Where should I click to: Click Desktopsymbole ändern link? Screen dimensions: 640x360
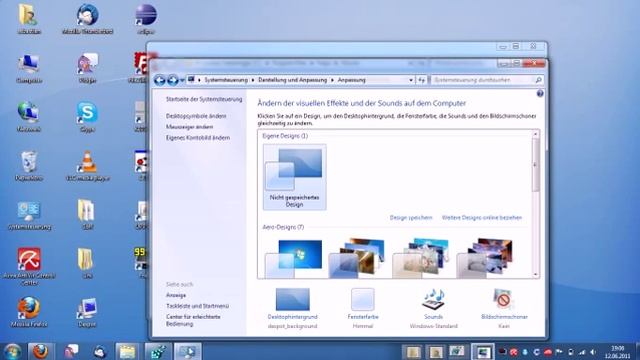pyautogui.click(x=196, y=116)
